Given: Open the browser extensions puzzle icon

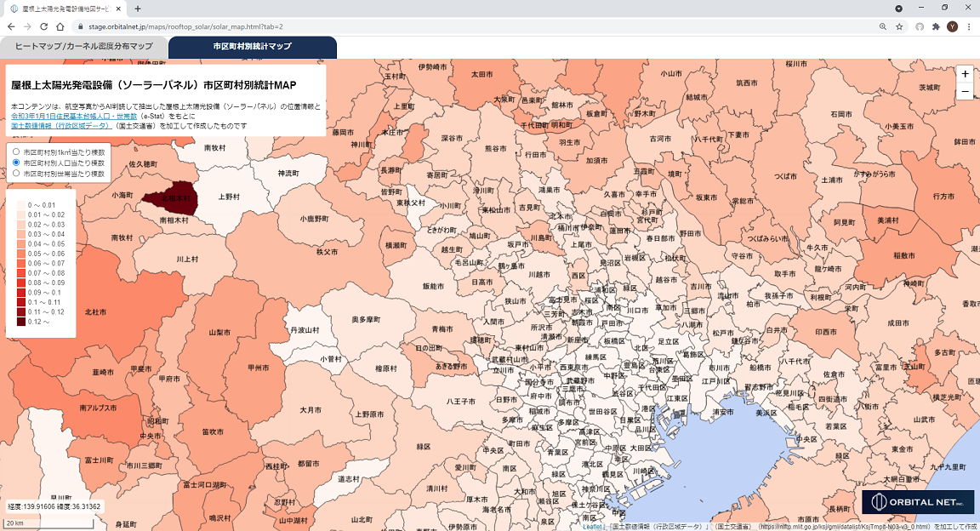Looking at the screenshot, I should pos(936,26).
